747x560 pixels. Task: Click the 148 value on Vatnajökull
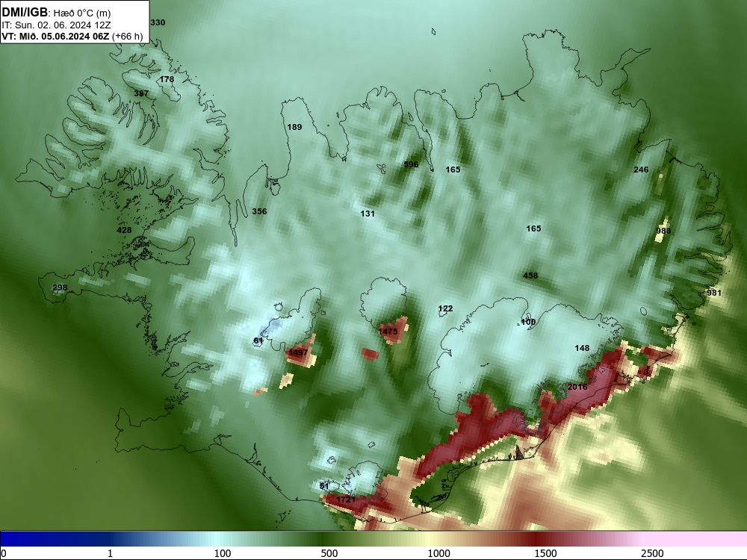click(x=582, y=348)
